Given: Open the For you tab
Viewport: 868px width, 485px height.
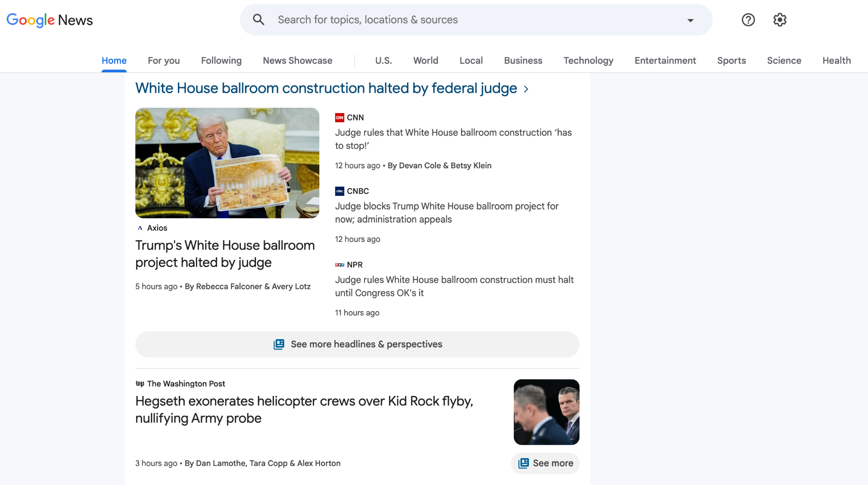Looking at the screenshot, I should pos(164,60).
